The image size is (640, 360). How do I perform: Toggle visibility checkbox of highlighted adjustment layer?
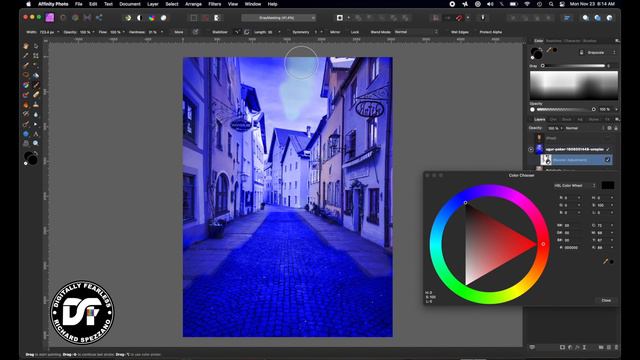point(608,160)
